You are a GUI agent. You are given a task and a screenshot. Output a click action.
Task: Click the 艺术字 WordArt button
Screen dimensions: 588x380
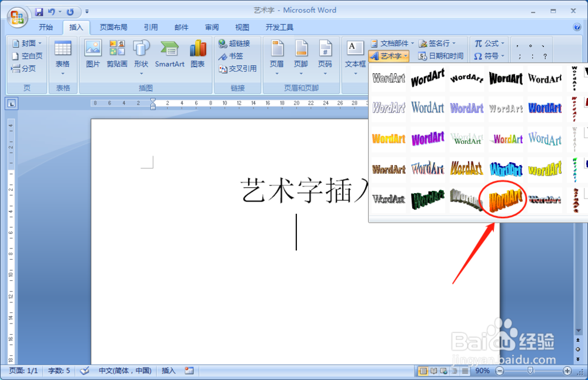(389, 56)
